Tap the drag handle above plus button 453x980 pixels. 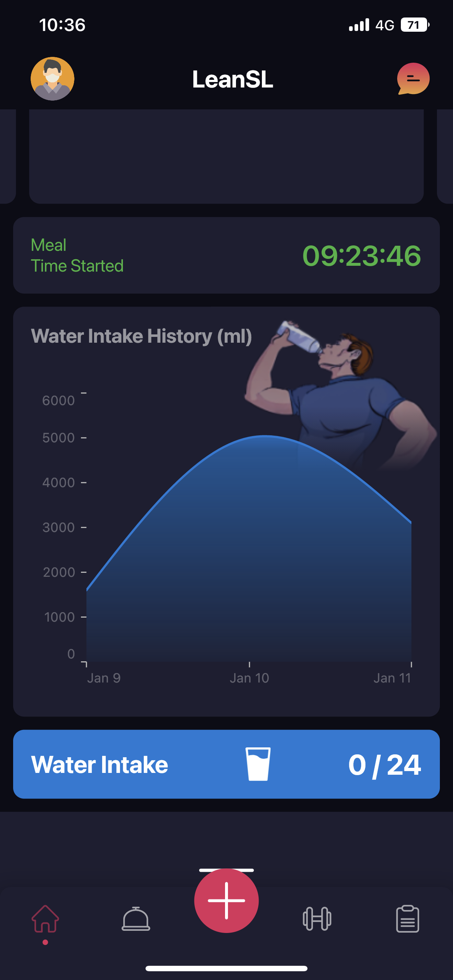click(226, 870)
